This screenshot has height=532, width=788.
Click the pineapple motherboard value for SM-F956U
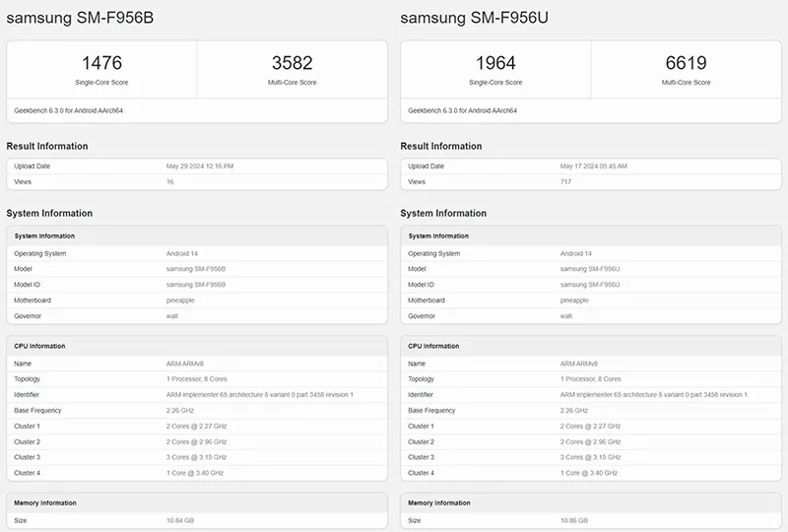[574, 300]
